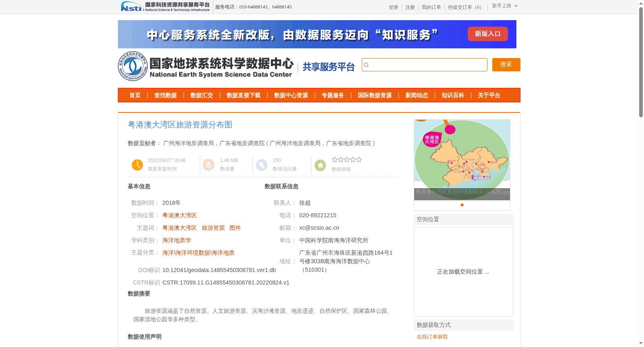Click the magnifier icon in search box
644x347 pixels.
(x=366, y=65)
